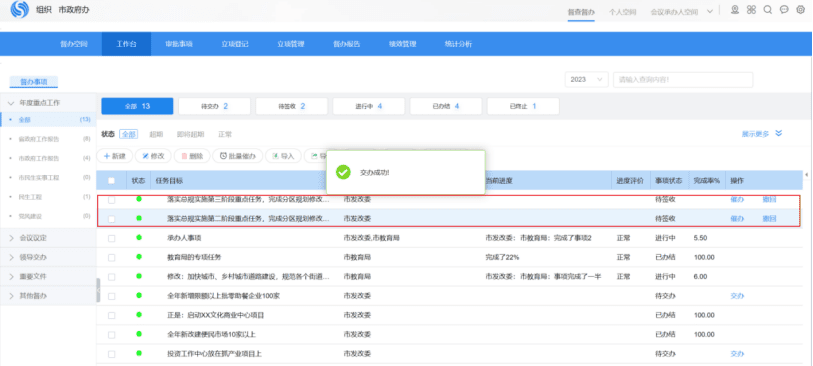Click the red trash icon on 删除 button
Image resolution: width=813 pixels, height=366 pixels.
click(184, 156)
